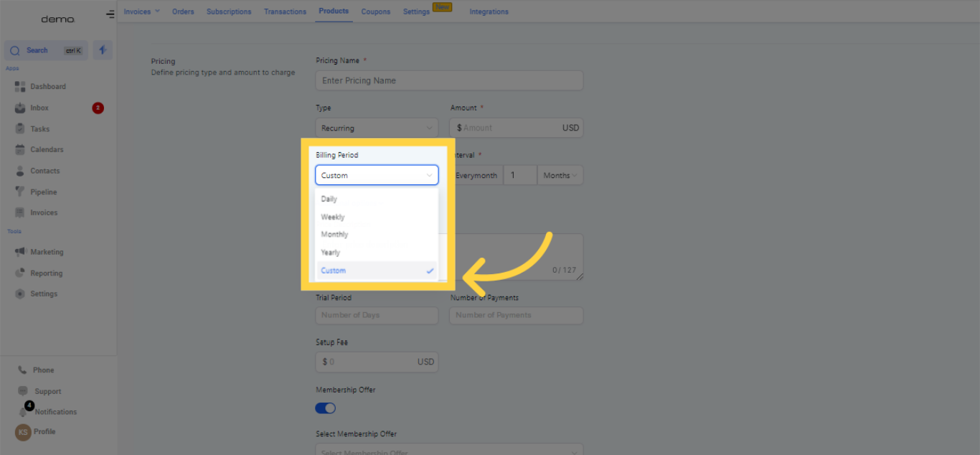Click the lightning bolt quick actions icon

click(x=103, y=50)
